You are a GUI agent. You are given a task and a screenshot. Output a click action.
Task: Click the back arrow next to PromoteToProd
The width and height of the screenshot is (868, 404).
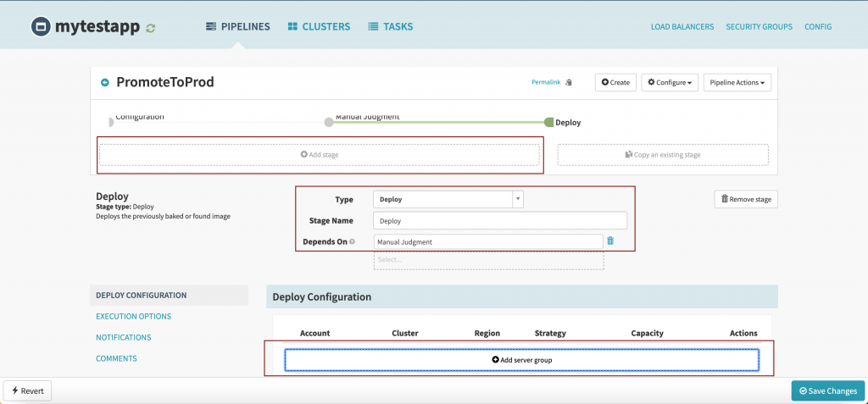click(105, 82)
